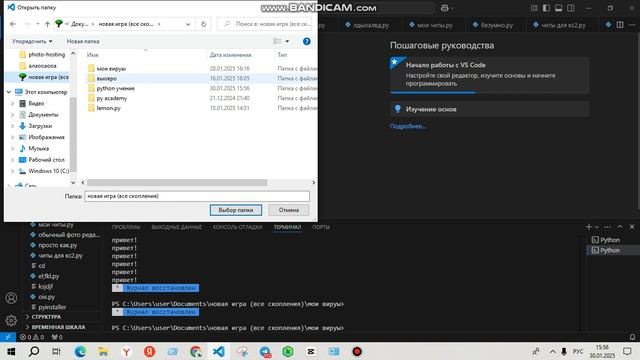Toggle primary sidebar layout icon in VS Code
The width and height of the screenshot is (640, 360).
coord(546,8)
